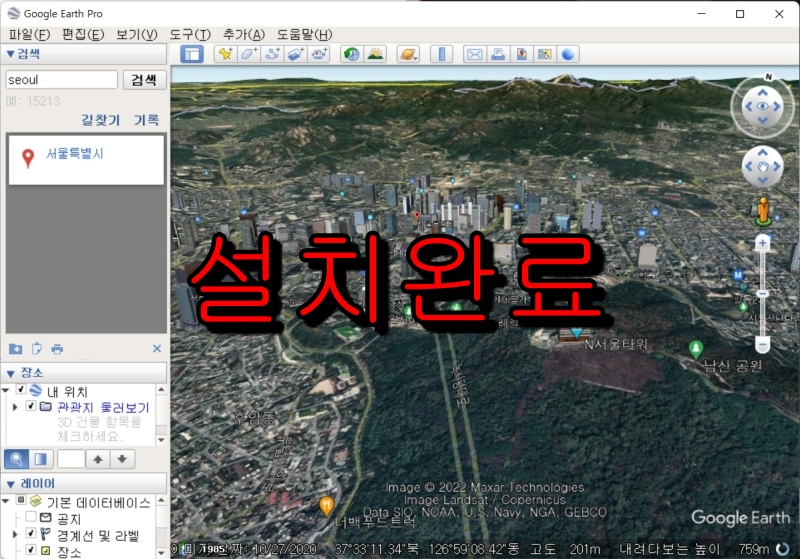The width and height of the screenshot is (800, 559).
Task: Add a placemark with the pin icon
Action: click(225, 54)
